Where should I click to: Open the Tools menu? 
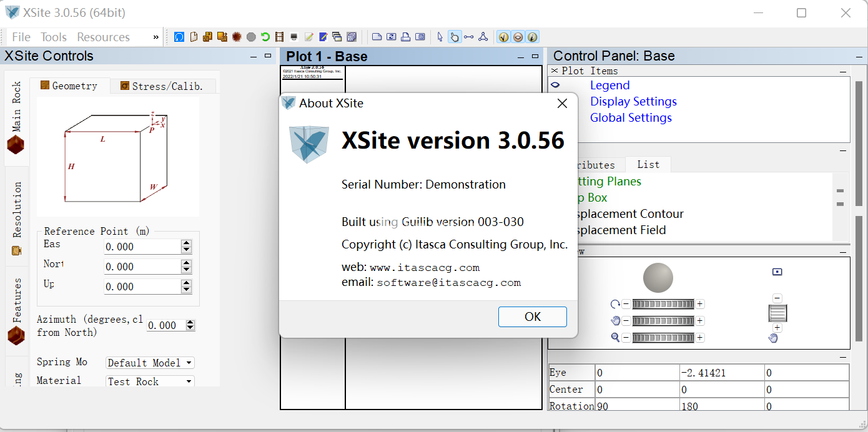(54, 37)
